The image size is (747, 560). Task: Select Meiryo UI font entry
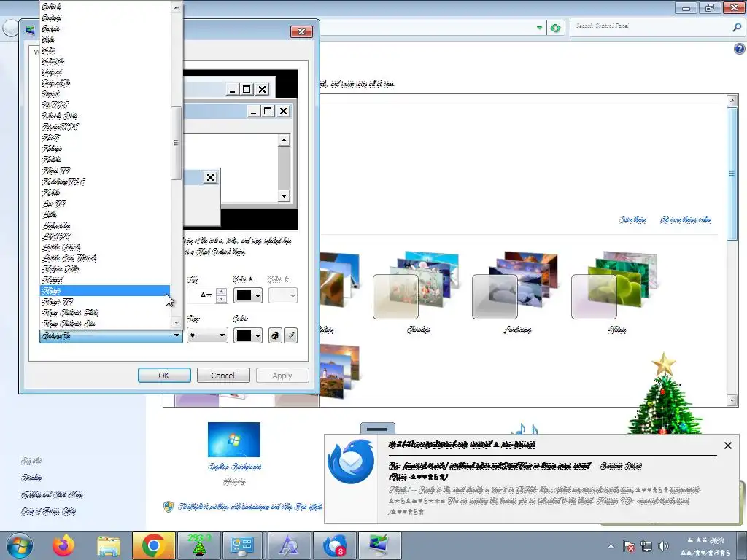[105, 302]
